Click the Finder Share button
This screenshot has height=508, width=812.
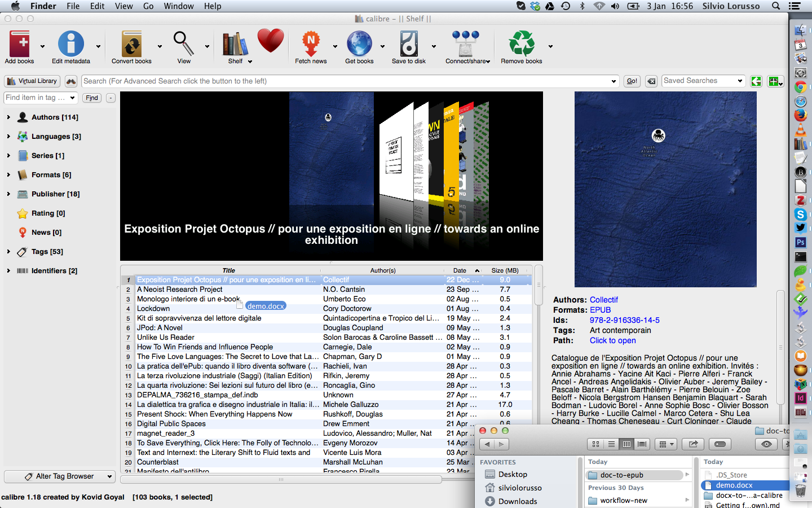pos(693,444)
